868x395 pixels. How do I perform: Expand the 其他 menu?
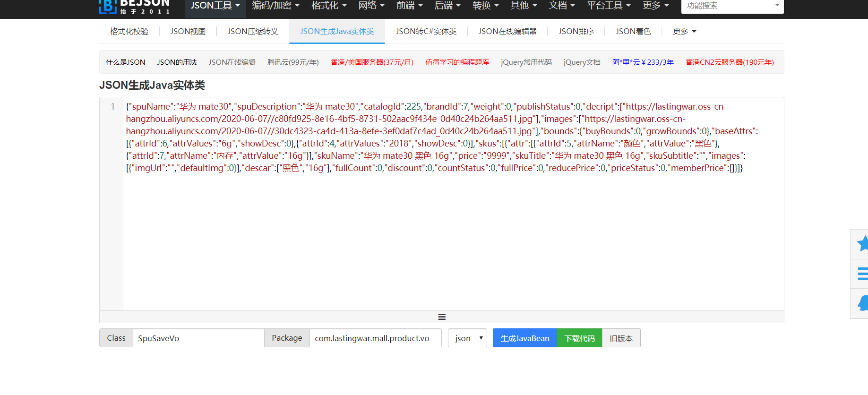524,6
